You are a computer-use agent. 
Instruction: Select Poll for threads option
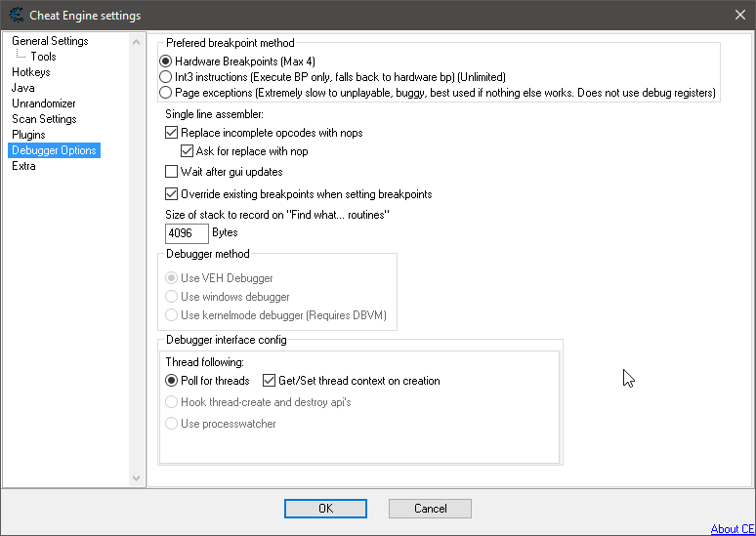[x=172, y=381]
